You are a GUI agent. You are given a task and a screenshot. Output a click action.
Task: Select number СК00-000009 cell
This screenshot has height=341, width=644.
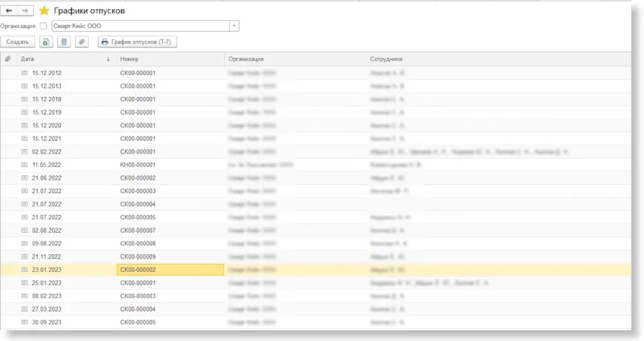(138, 257)
